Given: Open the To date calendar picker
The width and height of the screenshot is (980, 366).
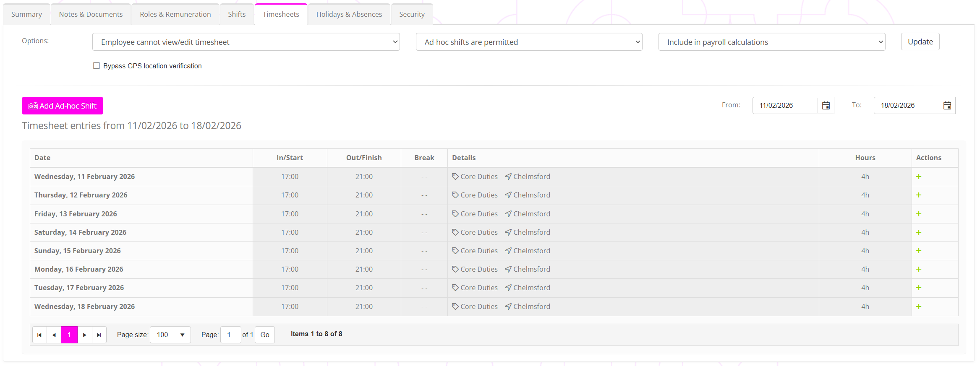Looking at the screenshot, I should (x=947, y=106).
